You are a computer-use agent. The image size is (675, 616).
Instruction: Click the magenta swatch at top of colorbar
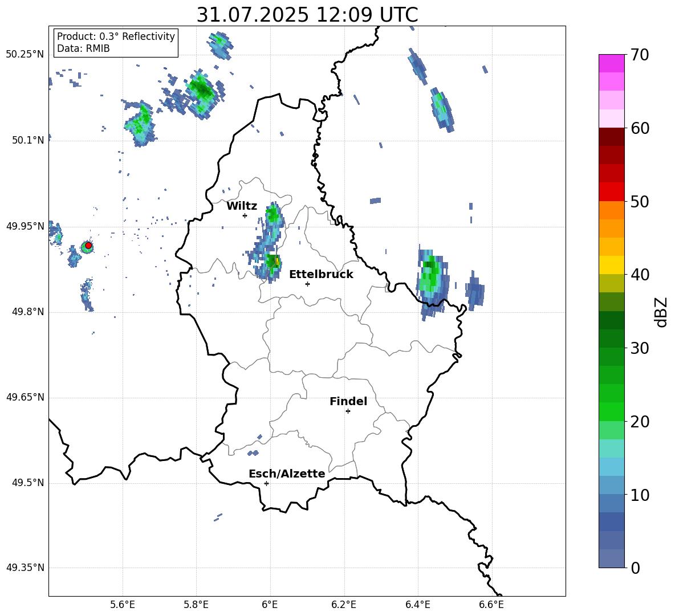tap(611, 63)
